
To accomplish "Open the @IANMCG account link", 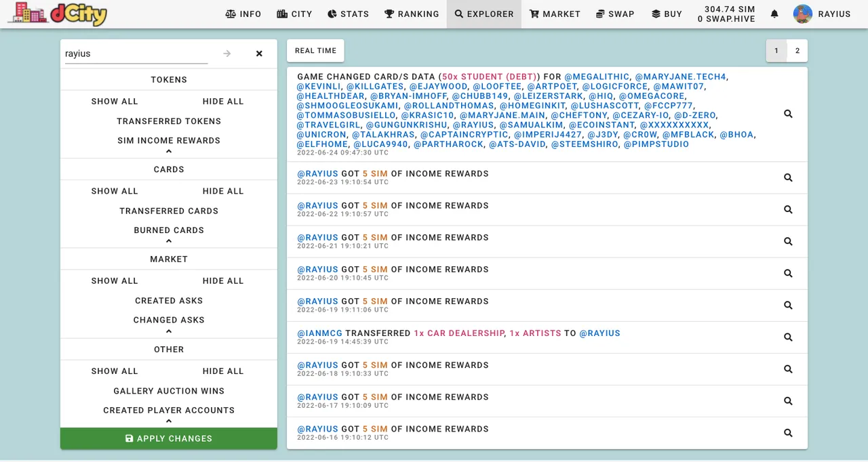I will point(320,333).
